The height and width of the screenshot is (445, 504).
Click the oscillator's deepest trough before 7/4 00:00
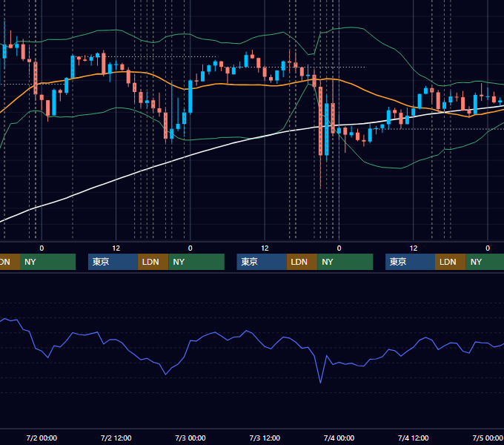pyautogui.click(x=320, y=382)
